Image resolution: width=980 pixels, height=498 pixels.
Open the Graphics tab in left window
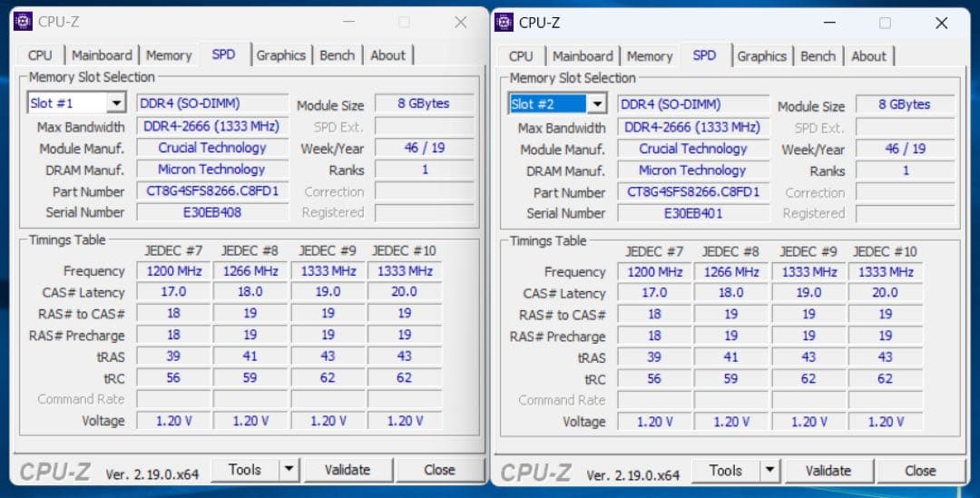point(280,55)
